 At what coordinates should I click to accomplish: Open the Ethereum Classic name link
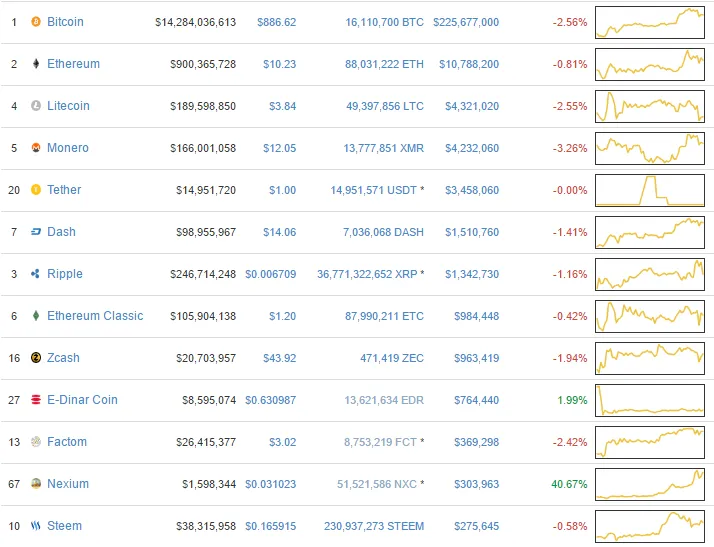95,316
